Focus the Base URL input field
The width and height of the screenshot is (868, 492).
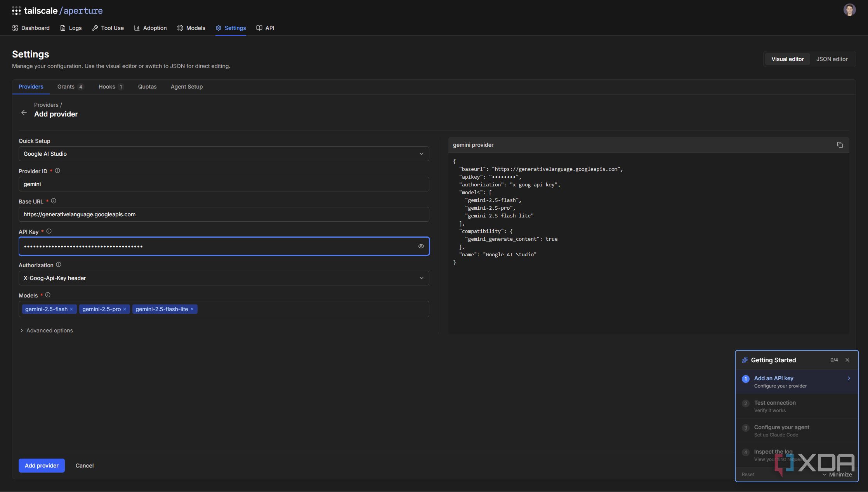point(224,214)
